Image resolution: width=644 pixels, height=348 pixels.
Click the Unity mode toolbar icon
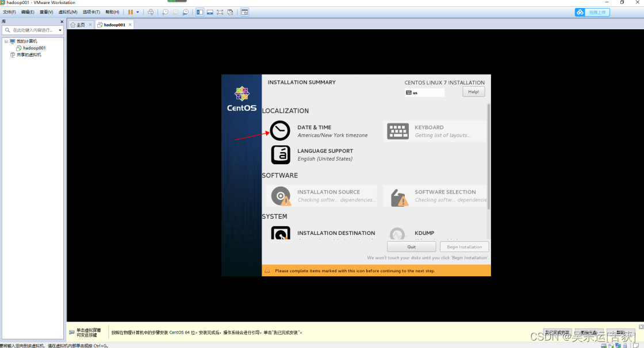pos(231,12)
